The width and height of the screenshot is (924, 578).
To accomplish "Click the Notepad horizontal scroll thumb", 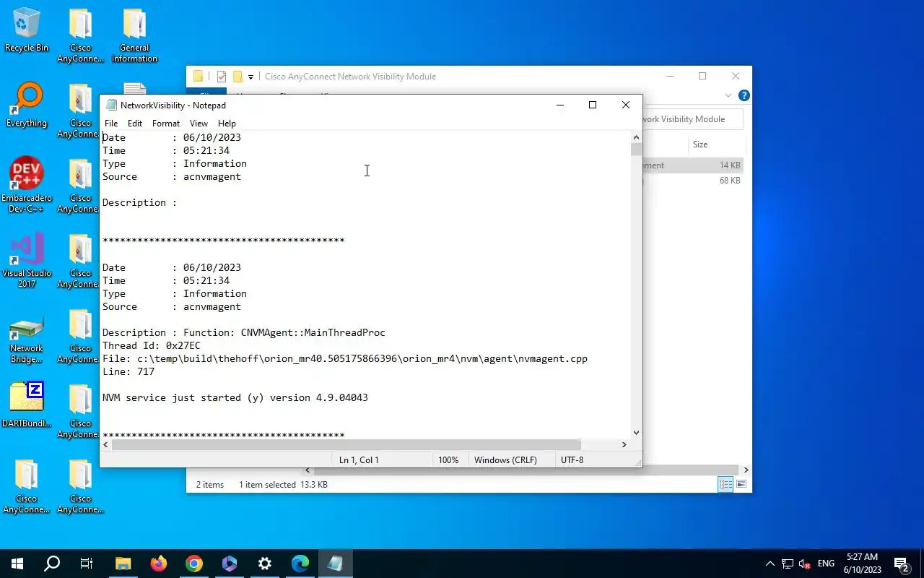I will point(346,444).
